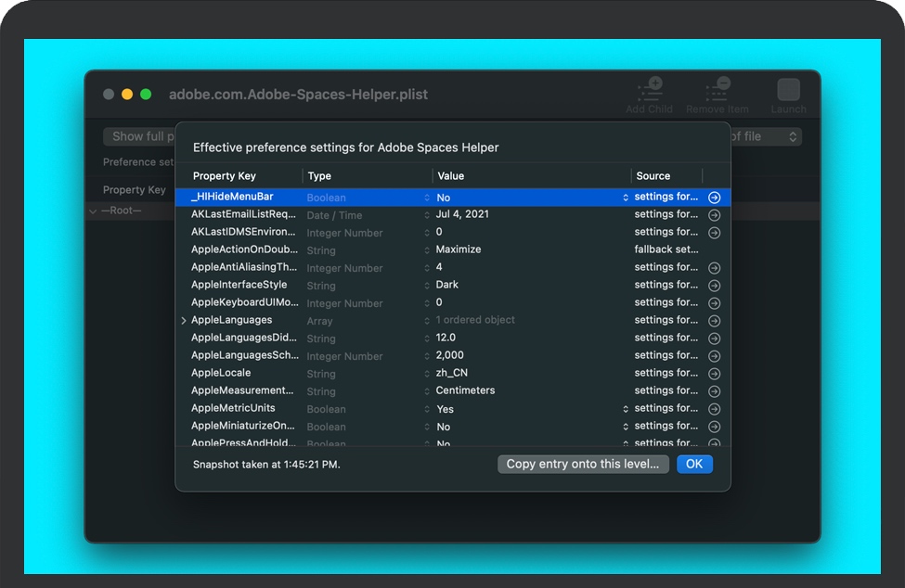
Task: Click the reveal-source arrow for AppleLanguages
Action: click(x=714, y=321)
